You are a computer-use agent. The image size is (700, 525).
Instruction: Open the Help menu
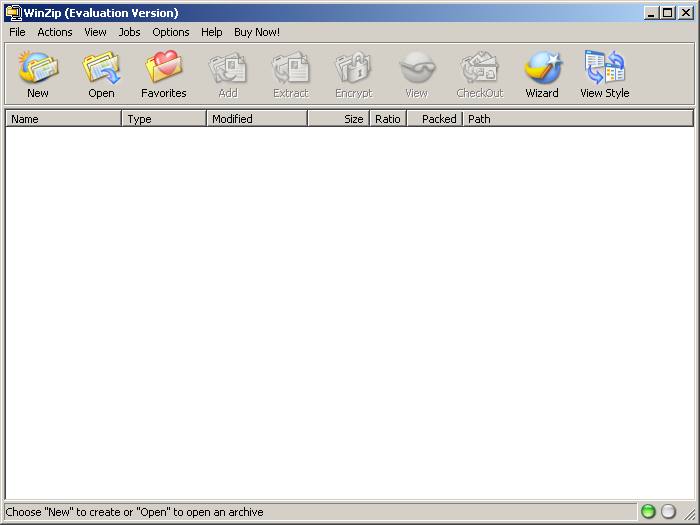pyautogui.click(x=212, y=32)
